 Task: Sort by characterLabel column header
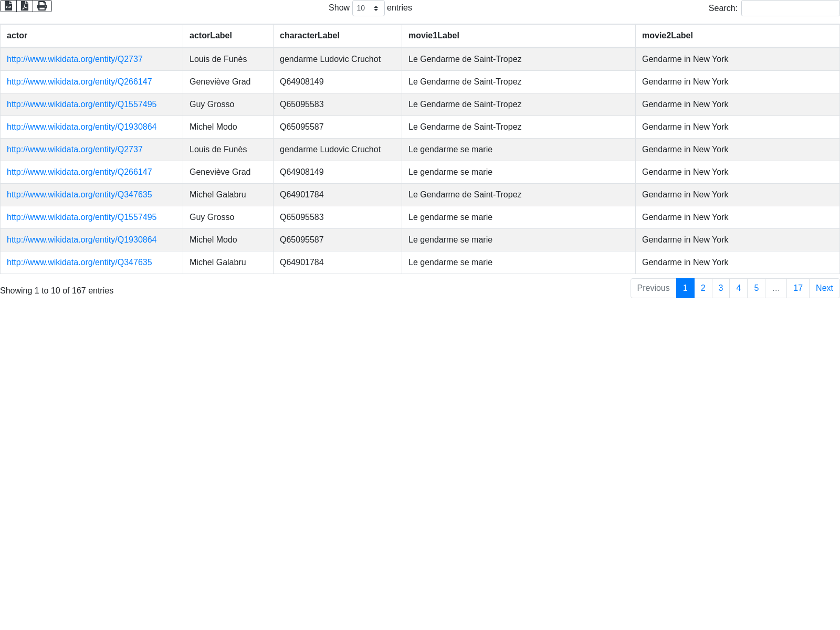[309, 36]
